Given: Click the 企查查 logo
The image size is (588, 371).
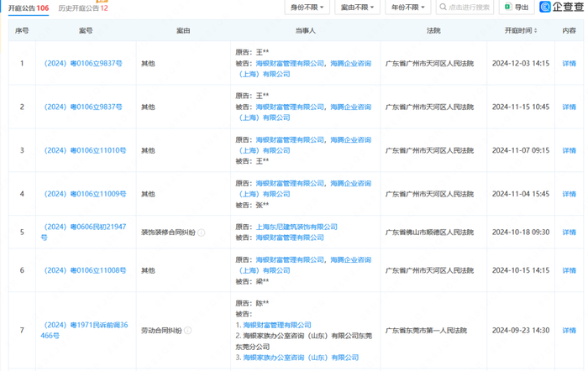Looking at the screenshot, I should click(x=562, y=8).
